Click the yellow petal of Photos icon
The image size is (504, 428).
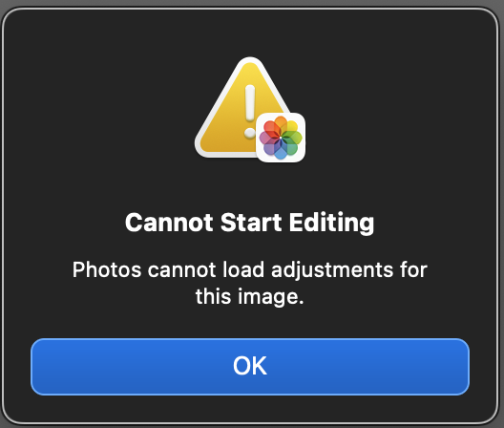coord(290,128)
